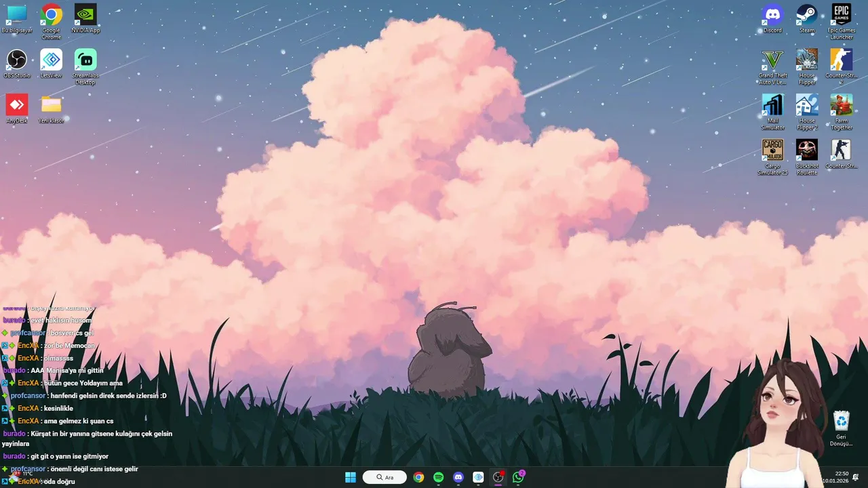Click the chat message 'olmassss'

pyautogui.click(x=58, y=358)
